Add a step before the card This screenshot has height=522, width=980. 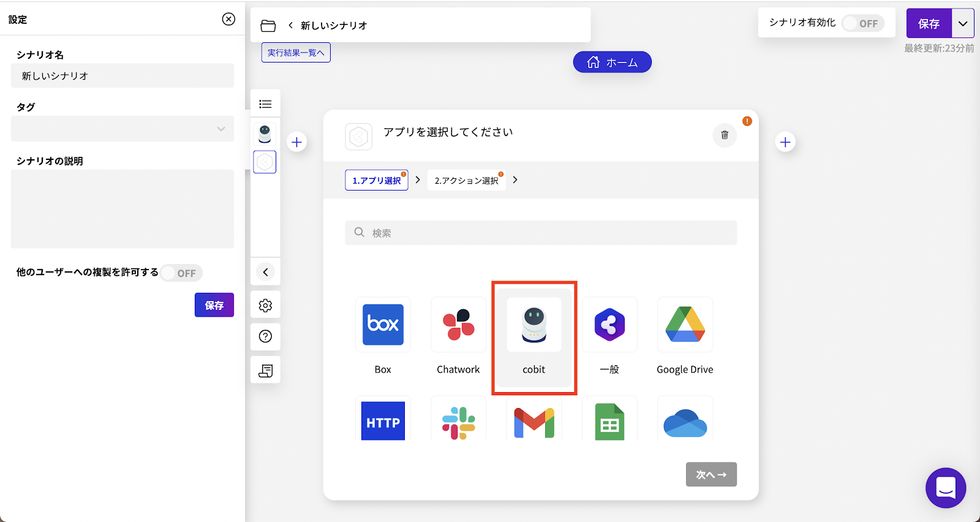pos(296,142)
